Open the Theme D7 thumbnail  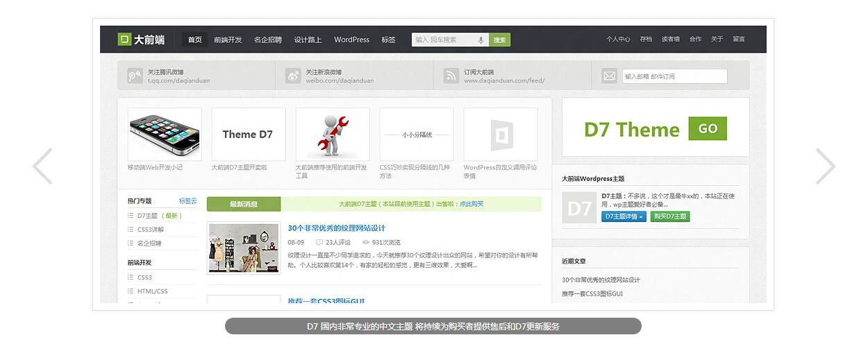249,135
